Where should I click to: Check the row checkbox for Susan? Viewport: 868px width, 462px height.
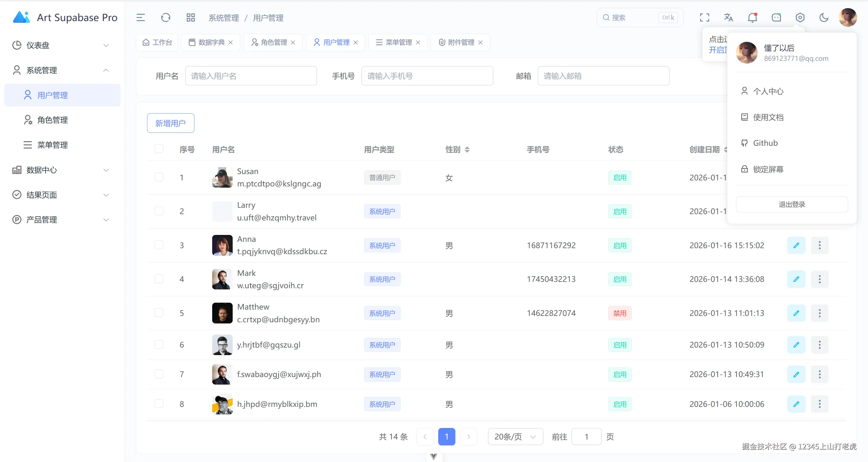coord(159,177)
